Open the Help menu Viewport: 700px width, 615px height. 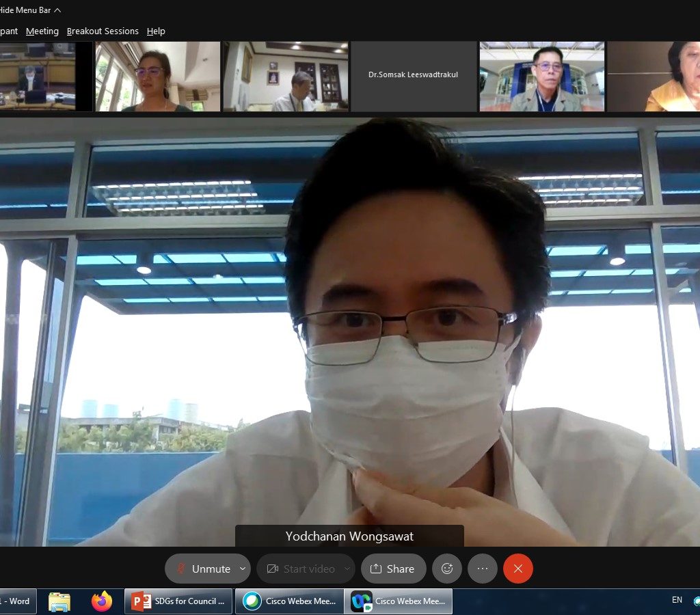pyautogui.click(x=156, y=31)
